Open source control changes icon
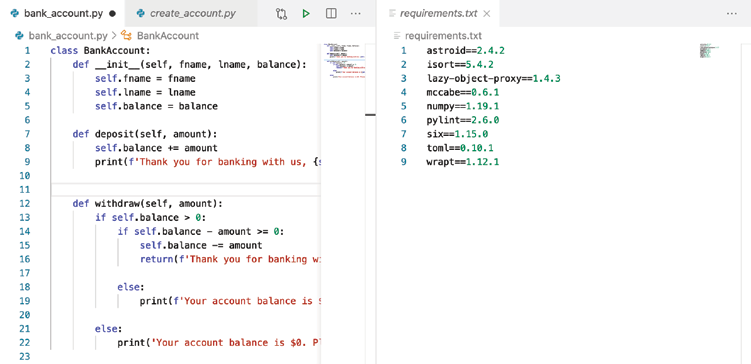This screenshot has height=364, width=751. pos(281,14)
